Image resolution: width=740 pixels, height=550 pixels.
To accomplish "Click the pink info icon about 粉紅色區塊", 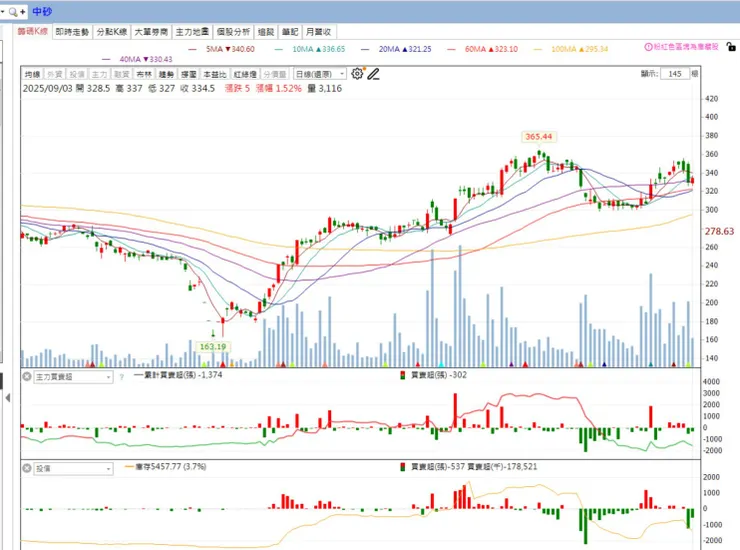I will coord(648,47).
